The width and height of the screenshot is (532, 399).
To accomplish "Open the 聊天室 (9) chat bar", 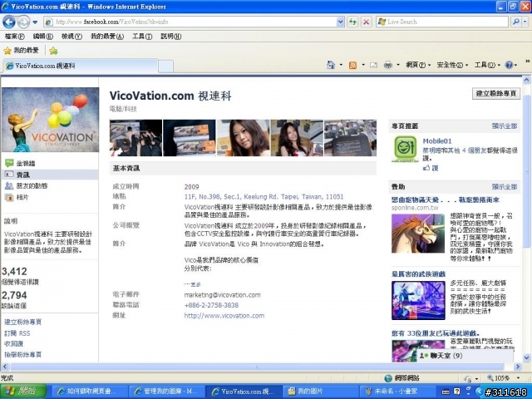I will (465, 356).
